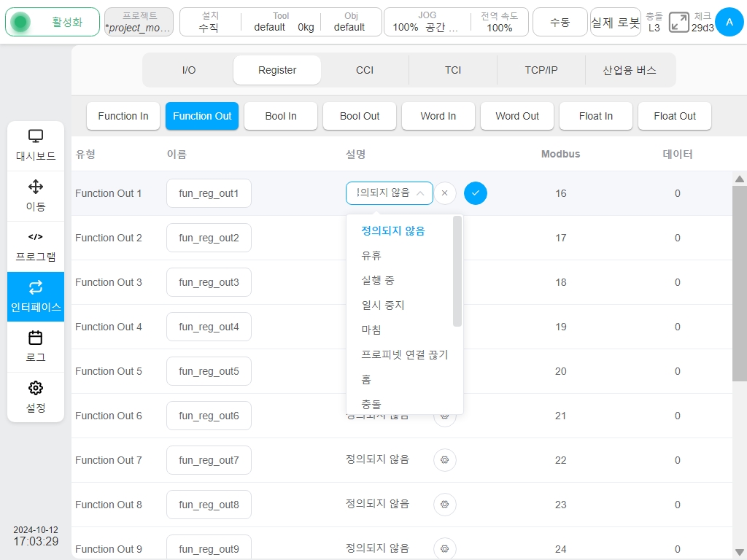
Task: Toggle 수동 manual mode button
Action: pos(560,22)
